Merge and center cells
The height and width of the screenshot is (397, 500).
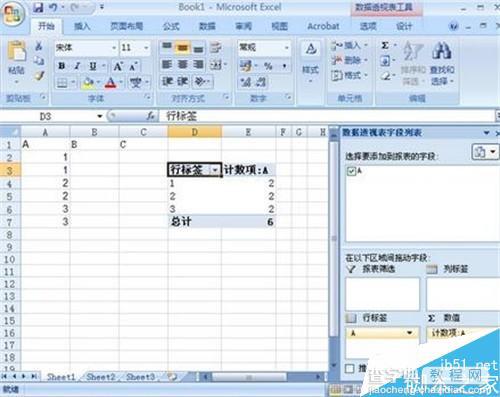click(216, 64)
